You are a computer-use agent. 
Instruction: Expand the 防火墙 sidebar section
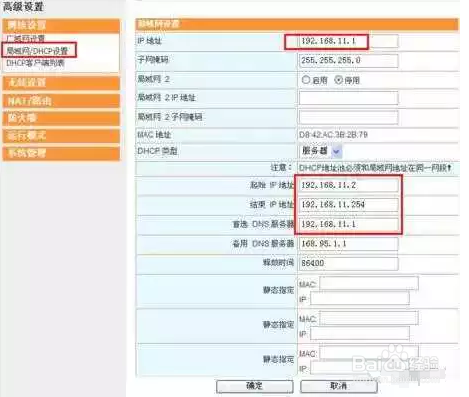[61, 118]
